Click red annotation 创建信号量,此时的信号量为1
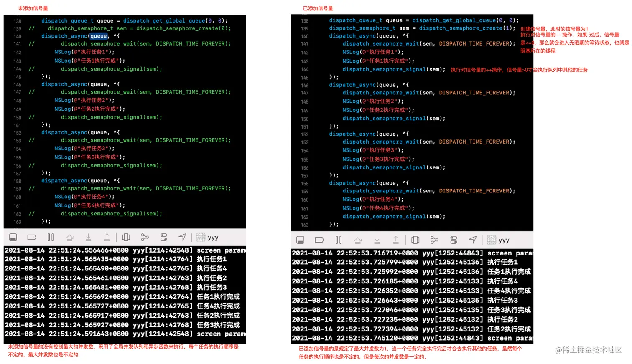Viewport: 632px width, 364px height. [x=554, y=29]
